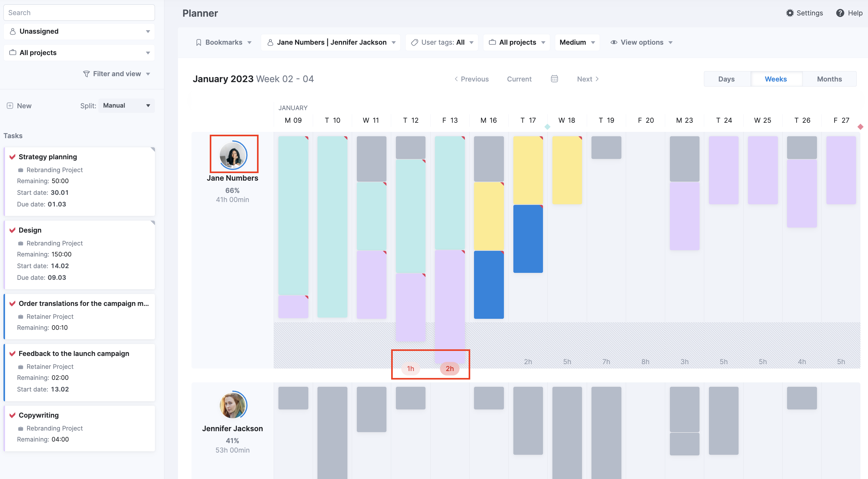The height and width of the screenshot is (479, 868).
Task: Click the gray block on T 19 for Jane
Action: 606,147
